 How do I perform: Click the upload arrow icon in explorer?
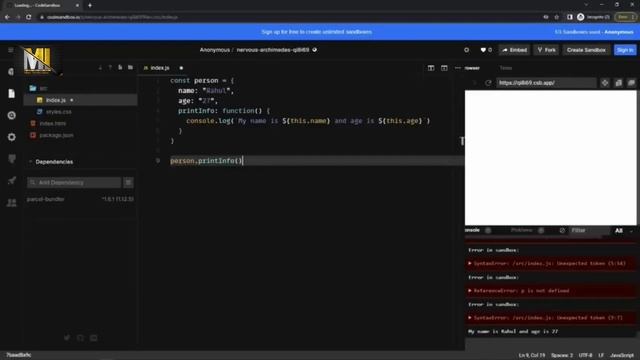[110, 67]
